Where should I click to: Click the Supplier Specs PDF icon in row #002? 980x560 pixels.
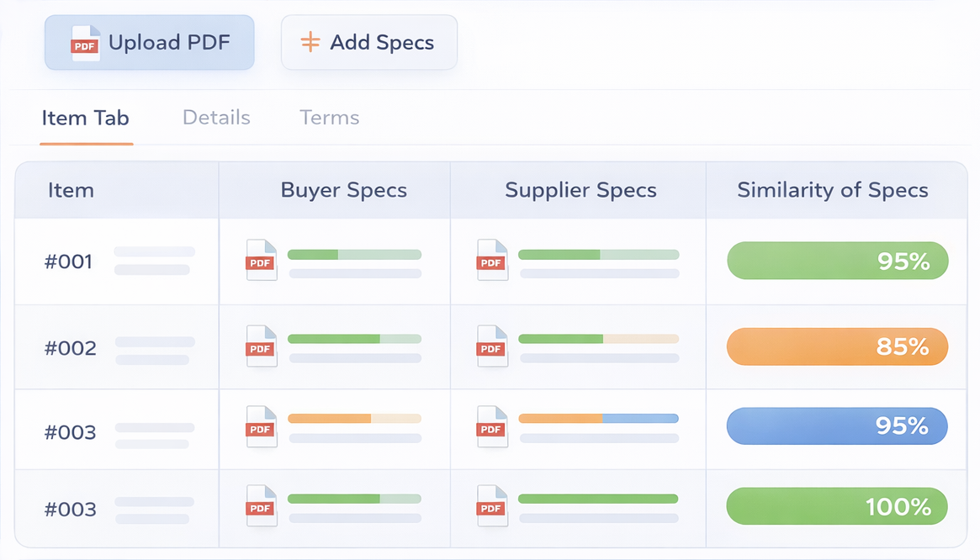click(x=492, y=346)
